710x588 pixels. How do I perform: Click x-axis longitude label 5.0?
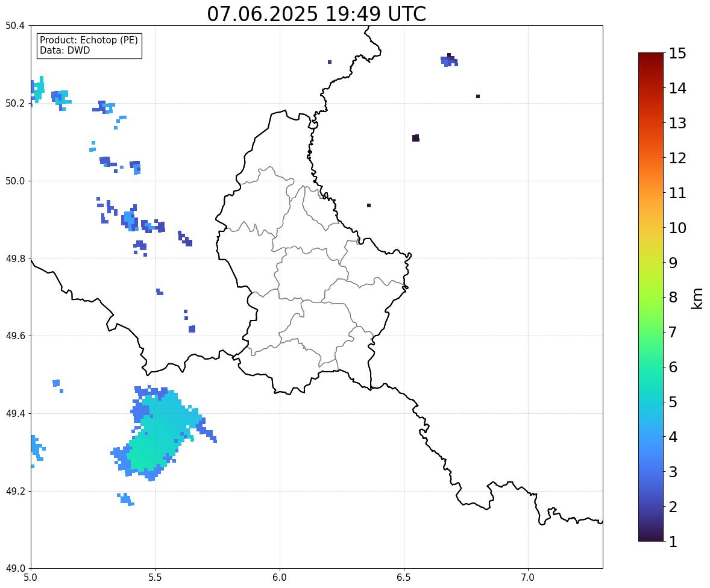click(x=31, y=578)
